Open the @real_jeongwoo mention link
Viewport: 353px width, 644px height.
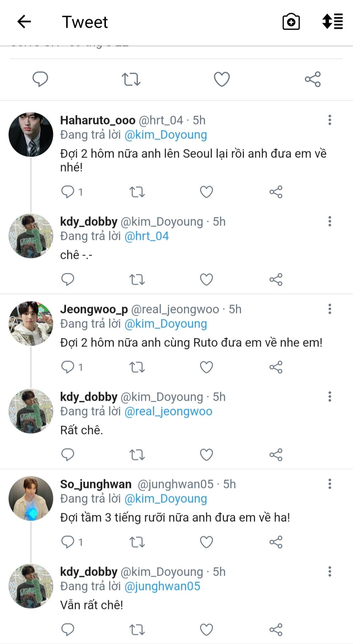(168, 411)
